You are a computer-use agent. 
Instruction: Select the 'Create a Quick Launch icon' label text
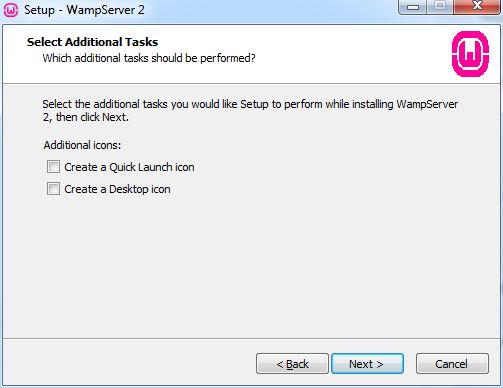click(129, 167)
